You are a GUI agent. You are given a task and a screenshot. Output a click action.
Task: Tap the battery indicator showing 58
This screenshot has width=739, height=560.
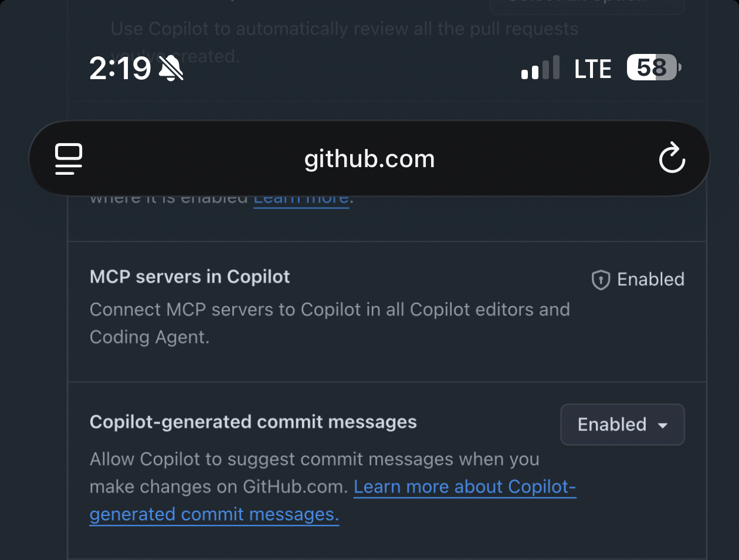(x=653, y=67)
